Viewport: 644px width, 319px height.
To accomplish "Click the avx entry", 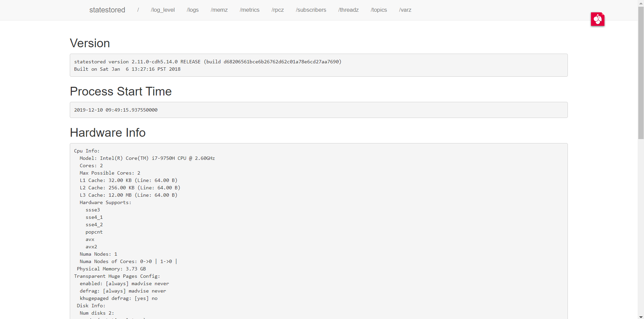I will click(90, 239).
